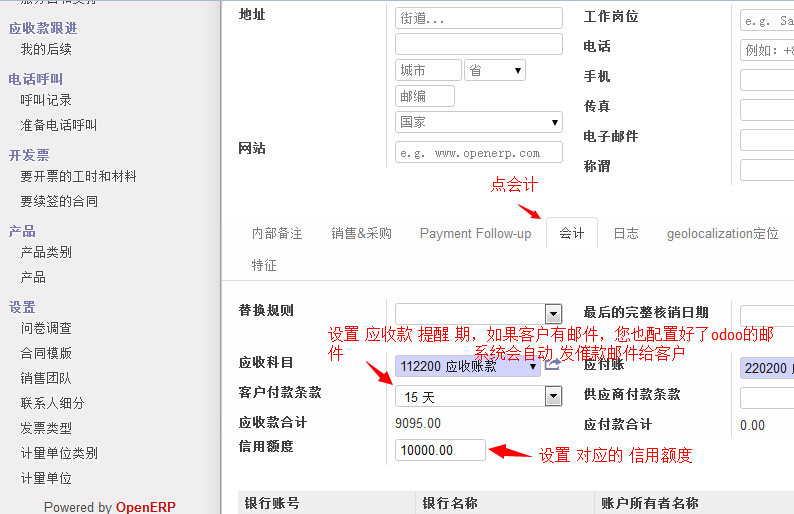Image resolution: width=794 pixels, height=514 pixels.
Task: Open 呼叫记录 in the sidebar menu
Action: [46, 100]
